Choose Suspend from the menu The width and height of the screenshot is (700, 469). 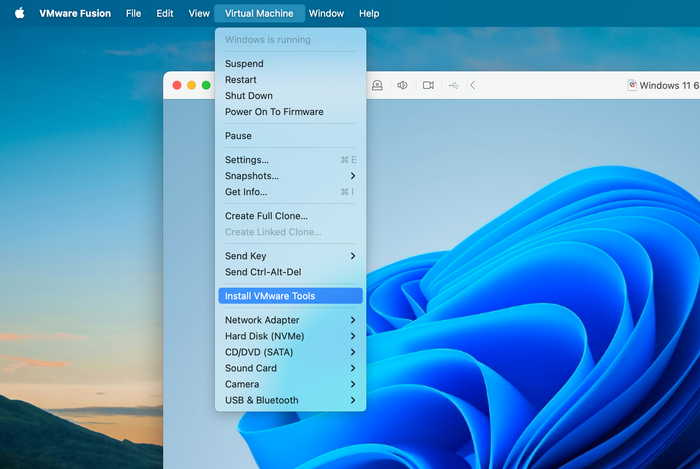click(x=290, y=64)
